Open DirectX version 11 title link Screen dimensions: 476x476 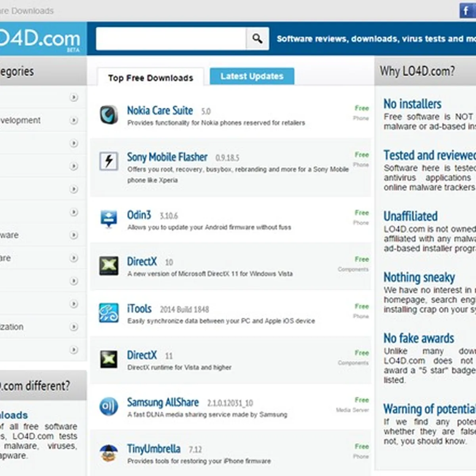pos(142,355)
